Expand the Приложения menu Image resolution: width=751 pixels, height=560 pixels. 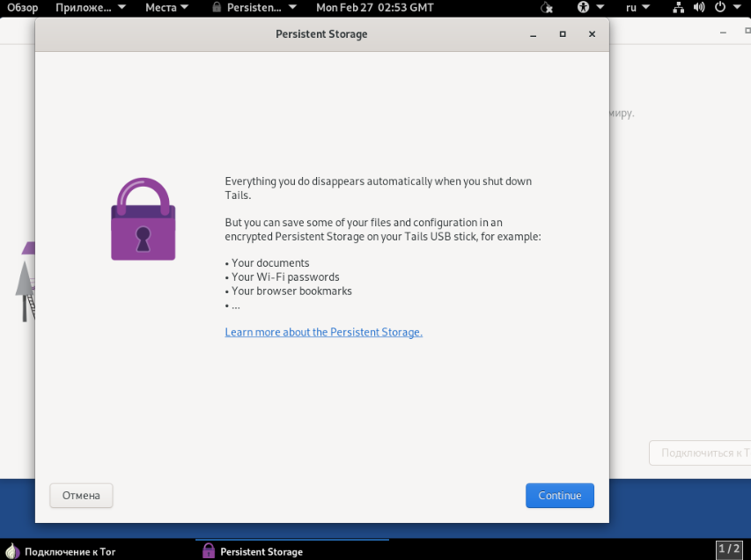(90, 8)
